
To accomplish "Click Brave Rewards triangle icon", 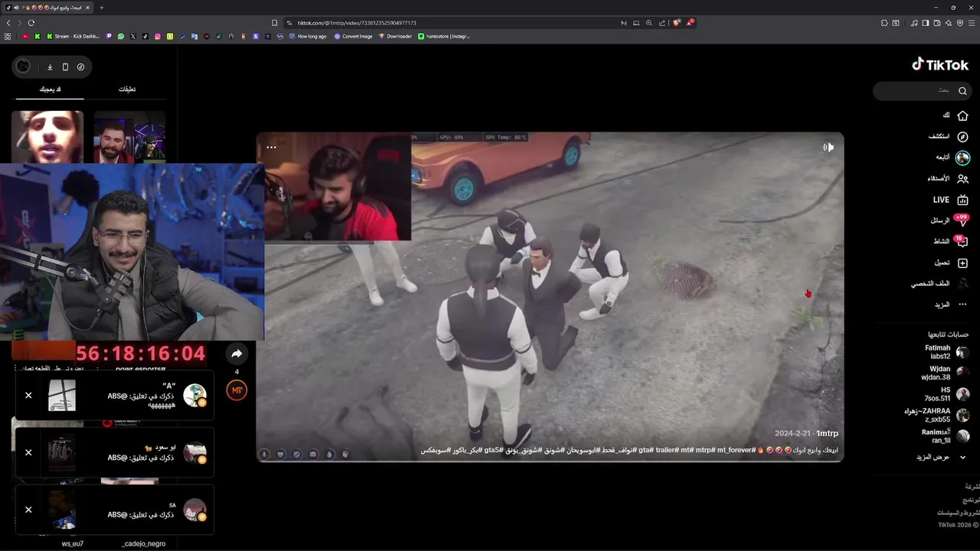I will 690,23.
